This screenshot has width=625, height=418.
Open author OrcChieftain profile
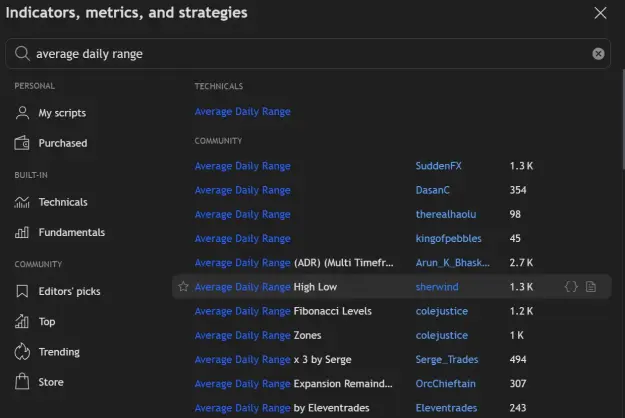(x=445, y=384)
